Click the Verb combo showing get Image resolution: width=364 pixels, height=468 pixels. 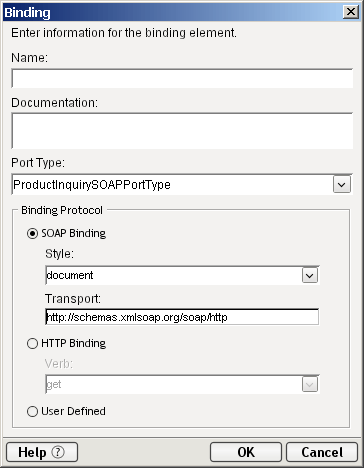[x=182, y=384]
